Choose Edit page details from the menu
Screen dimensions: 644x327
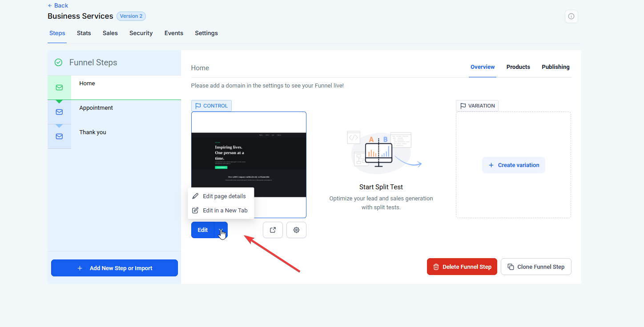click(221, 196)
